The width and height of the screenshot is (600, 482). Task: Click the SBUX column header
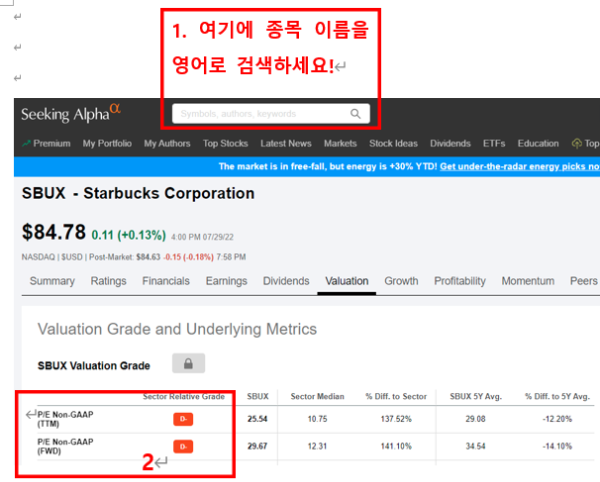[x=258, y=397]
